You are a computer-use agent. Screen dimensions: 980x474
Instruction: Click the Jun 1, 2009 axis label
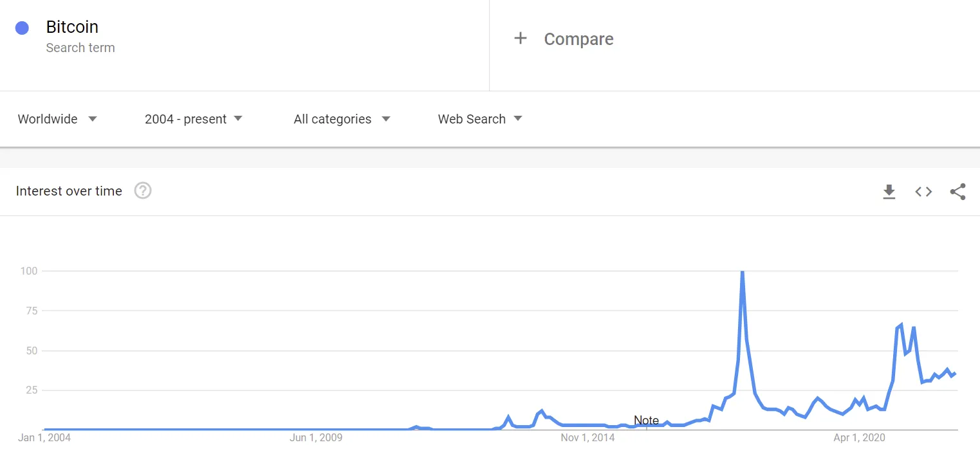(316, 438)
